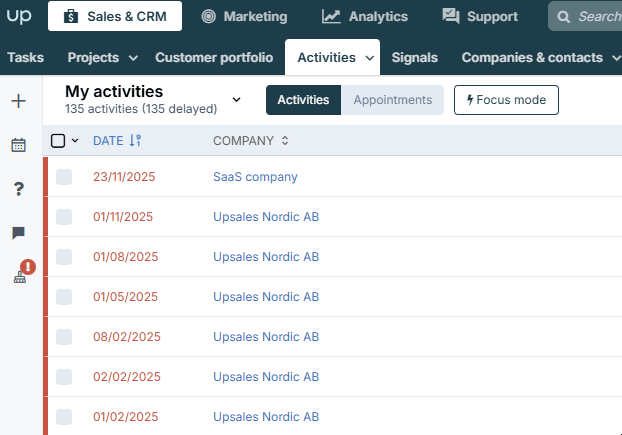Click in the Search field

[585, 16]
